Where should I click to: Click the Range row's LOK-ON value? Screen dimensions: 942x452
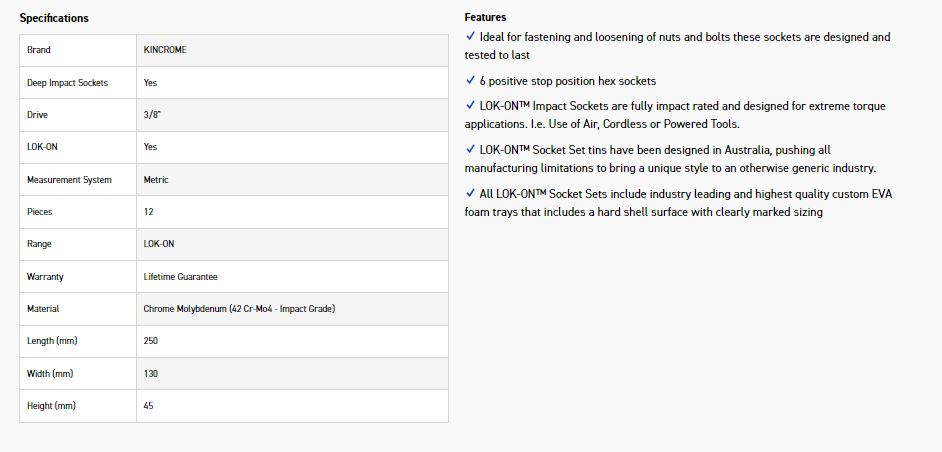tap(159, 244)
